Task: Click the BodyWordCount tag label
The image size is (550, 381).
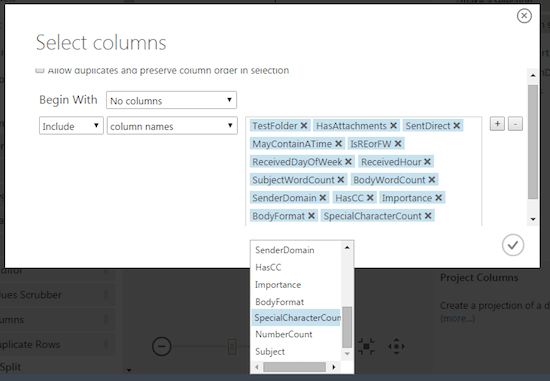Action: (x=389, y=180)
